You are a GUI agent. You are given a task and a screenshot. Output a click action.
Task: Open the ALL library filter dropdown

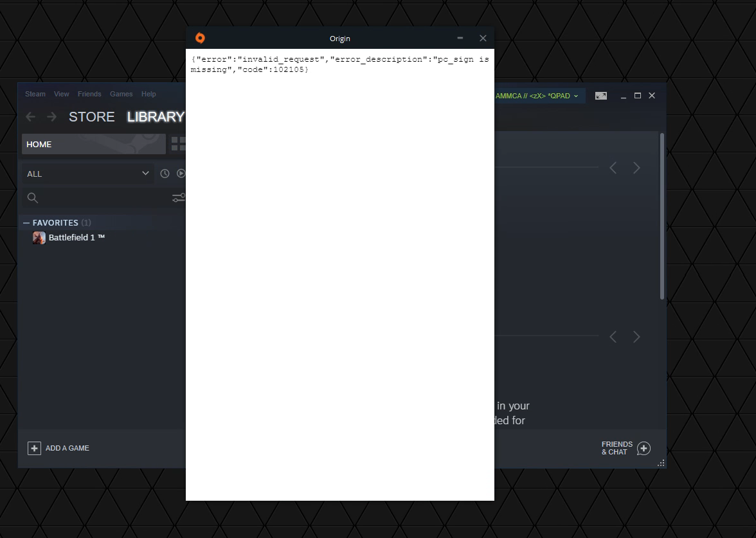(x=87, y=174)
